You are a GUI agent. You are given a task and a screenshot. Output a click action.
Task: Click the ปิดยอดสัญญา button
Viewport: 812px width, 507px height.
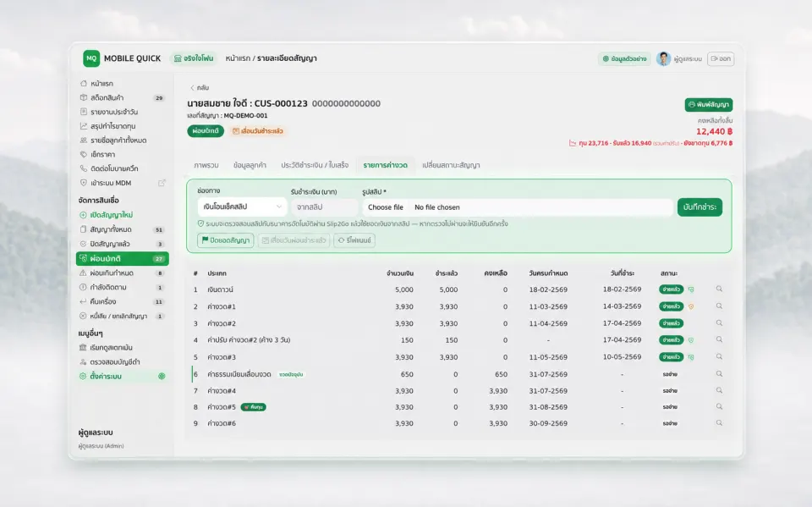[x=225, y=240]
